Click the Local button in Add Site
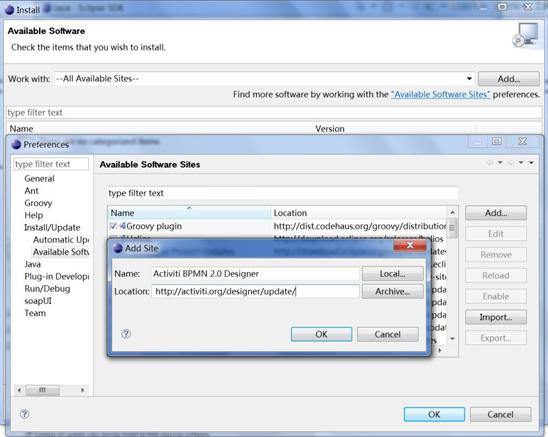 (392, 274)
